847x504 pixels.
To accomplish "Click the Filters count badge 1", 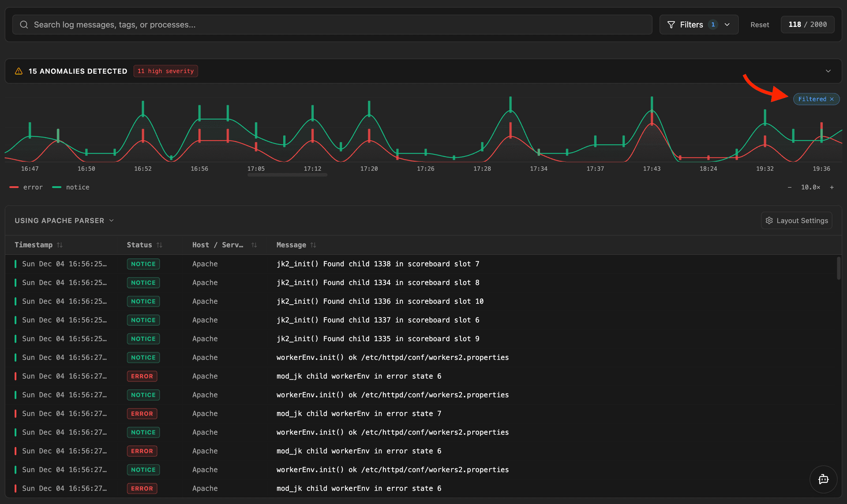I will [x=713, y=25].
